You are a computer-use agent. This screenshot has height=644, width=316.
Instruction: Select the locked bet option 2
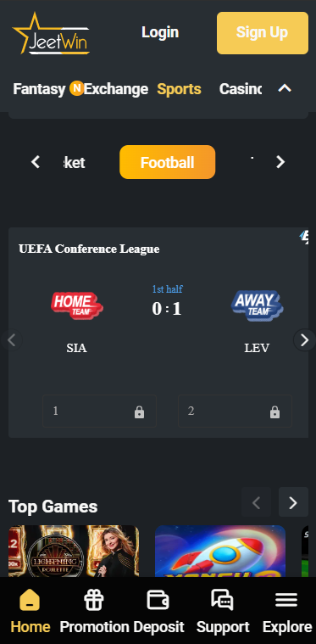(x=235, y=412)
